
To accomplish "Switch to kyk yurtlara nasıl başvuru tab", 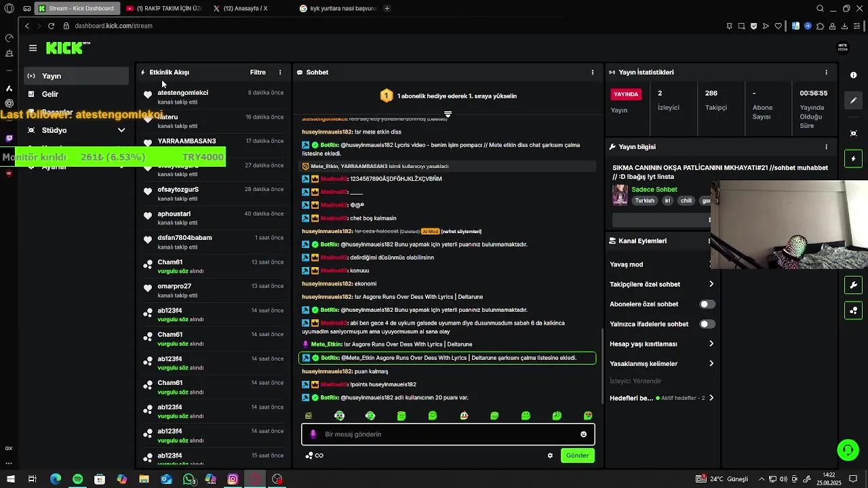I will coord(337,9).
